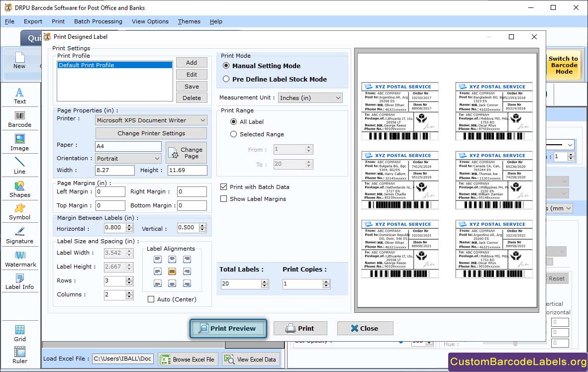Select the Text tool in sidebar
Viewport: 588px width, 372px height.
[19, 96]
